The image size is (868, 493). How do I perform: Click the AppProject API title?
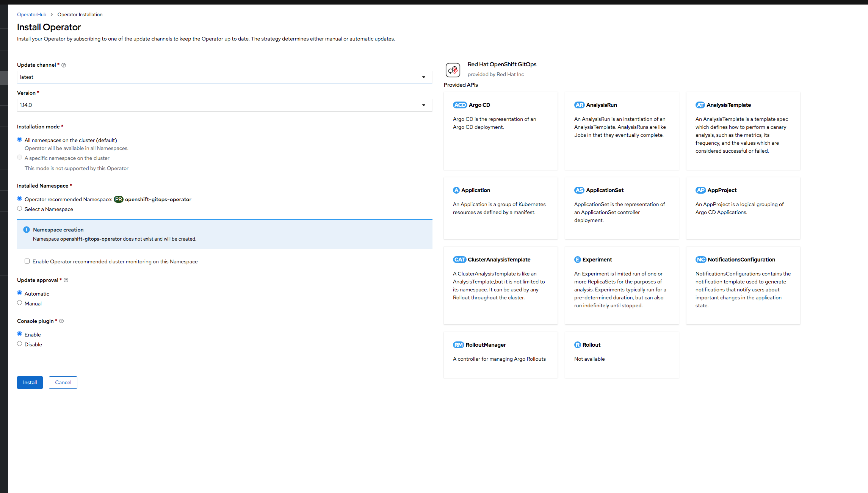(x=722, y=190)
